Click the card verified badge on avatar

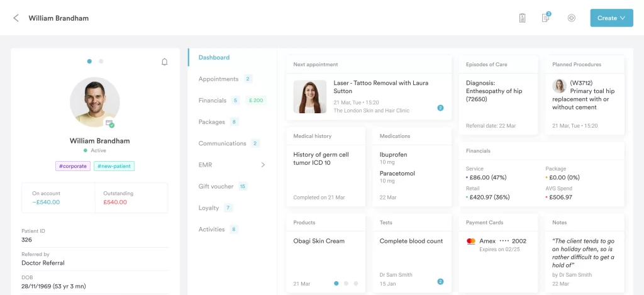click(110, 124)
